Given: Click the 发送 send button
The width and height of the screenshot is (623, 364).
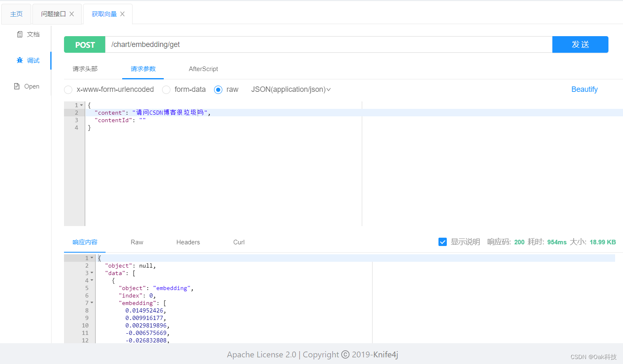Looking at the screenshot, I should click(x=580, y=44).
